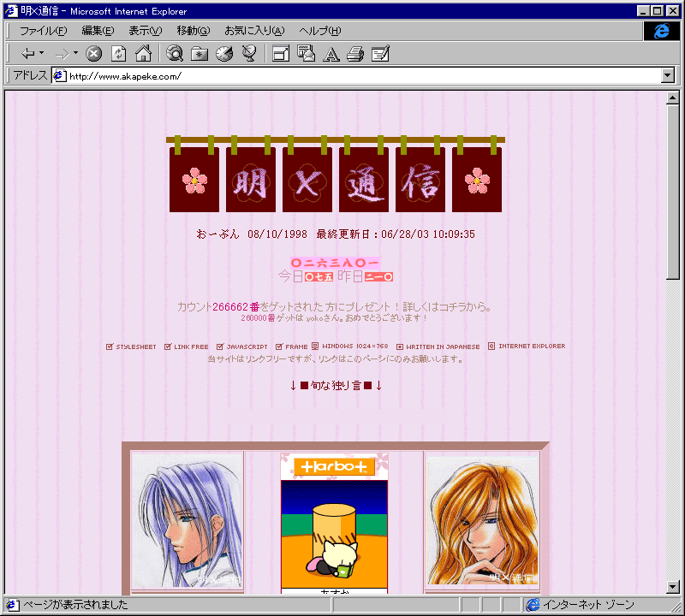Click the Edit page notepad icon
685x616 pixels.
(x=380, y=54)
